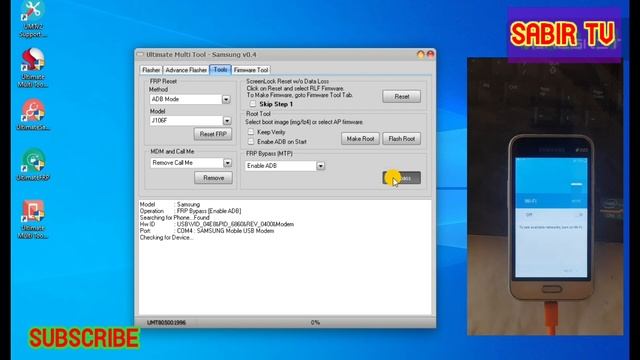Click the Bypass button in FRP Bypass section
Screen dimensions: 640x360
[402, 178]
